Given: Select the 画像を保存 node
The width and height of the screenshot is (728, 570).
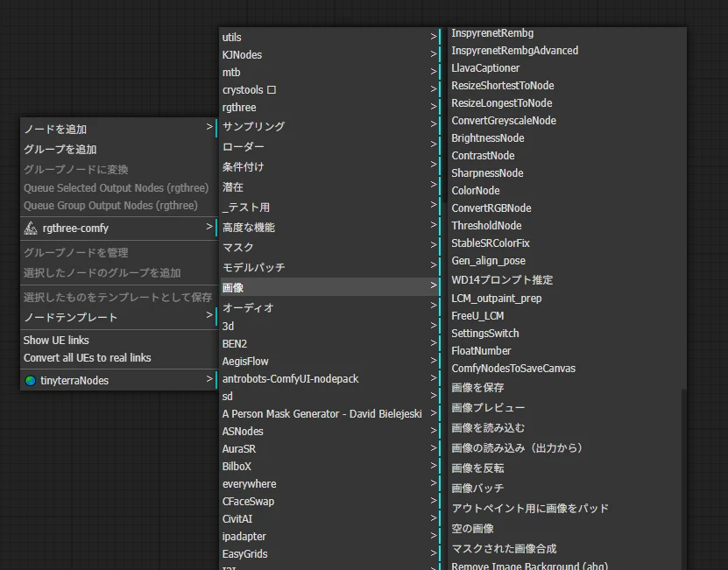Looking at the screenshot, I should tap(477, 387).
